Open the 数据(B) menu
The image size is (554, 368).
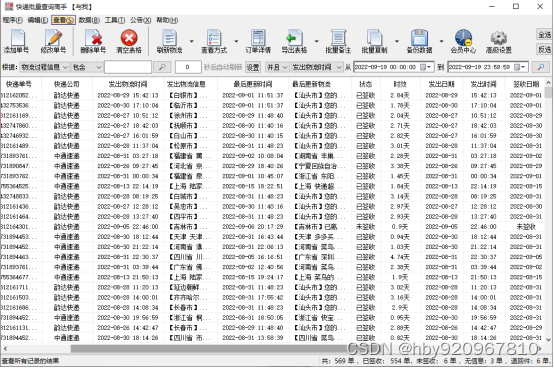(89, 20)
